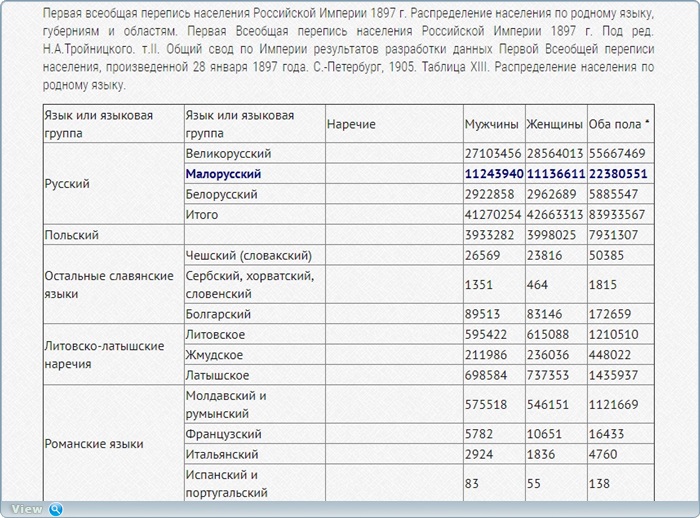
Task: Click the 'Французский' cell
Action: tap(255, 434)
